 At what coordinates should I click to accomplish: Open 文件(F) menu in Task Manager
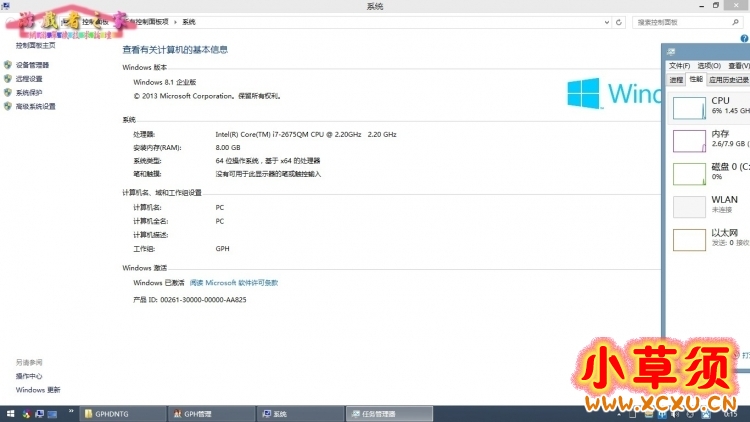click(679, 66)
